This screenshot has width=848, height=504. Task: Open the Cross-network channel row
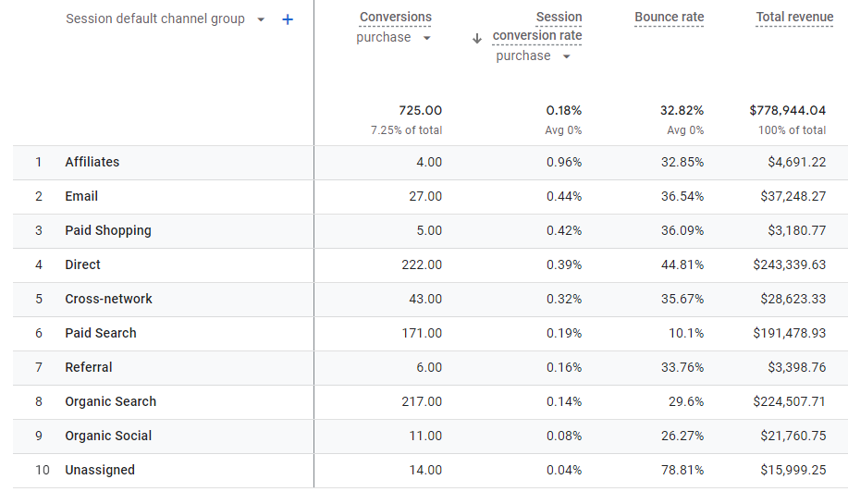(x=108, y=299)
